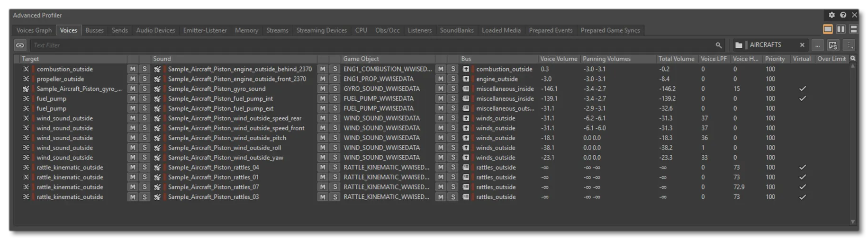Switch to the single panel layout

pyautogui.click(x=828, y=29)
